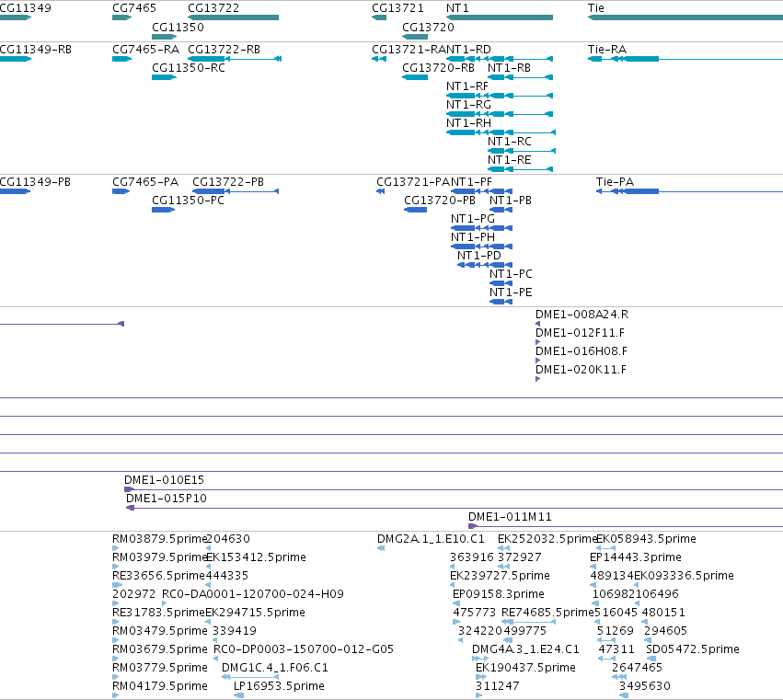Click the CG13722 gene label

tap(213, 8)
